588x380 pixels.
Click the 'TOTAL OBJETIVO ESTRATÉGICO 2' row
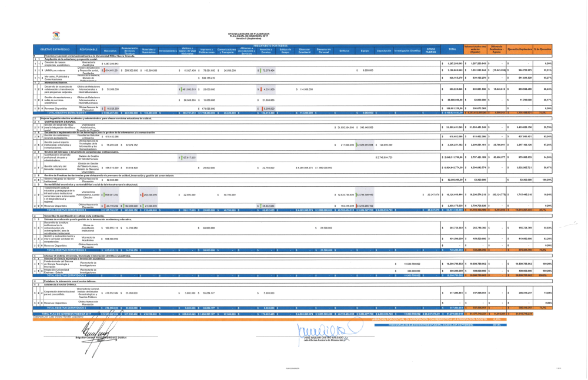click(x=292, y=210)
